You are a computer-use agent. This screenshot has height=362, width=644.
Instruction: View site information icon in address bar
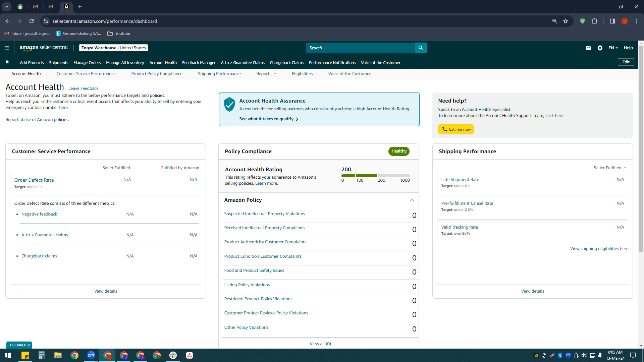coord(46,21)
